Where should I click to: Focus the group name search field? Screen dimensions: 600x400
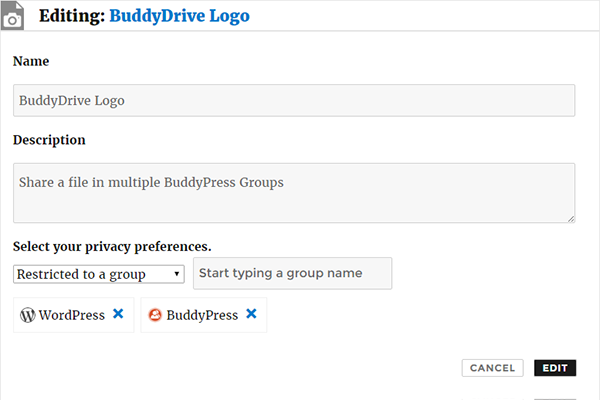(292, 273)
